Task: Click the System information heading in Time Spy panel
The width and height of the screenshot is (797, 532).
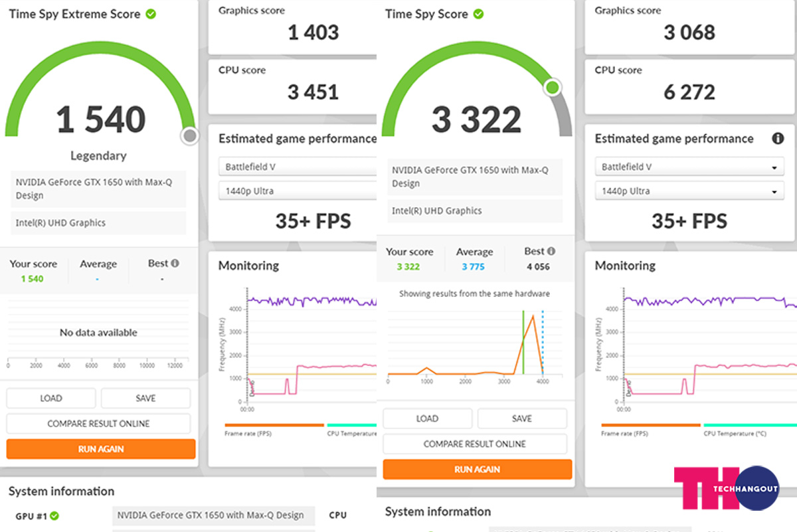Action: pyautogui.click(x=438, y=512)
